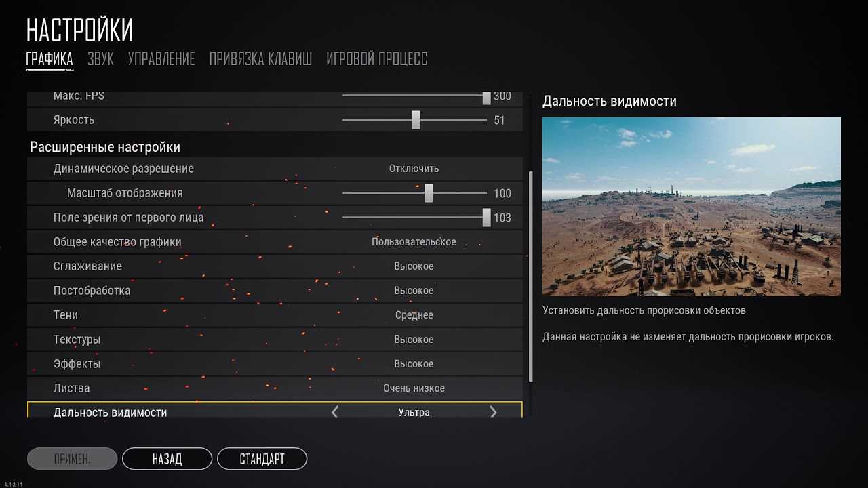Click the Дальность видимости description title
This screenshot has width=868, height=488.
click(x=610, y=101)
